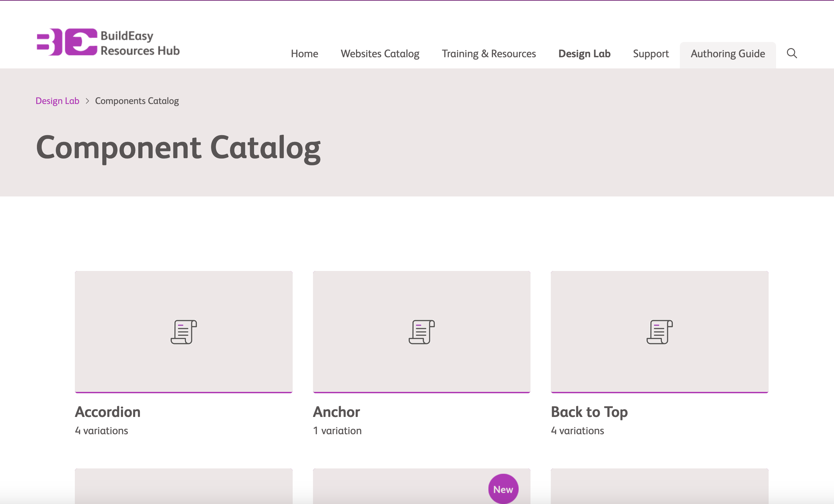Click the BuildEasy BE logo icon
The image size is (834, 504).
click(67, 42)
